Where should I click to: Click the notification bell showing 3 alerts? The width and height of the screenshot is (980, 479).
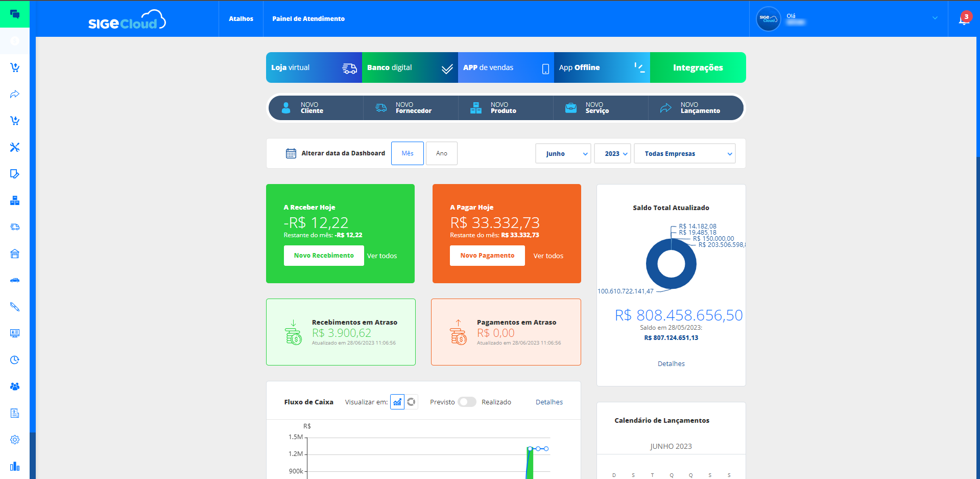tap(964, 18)
